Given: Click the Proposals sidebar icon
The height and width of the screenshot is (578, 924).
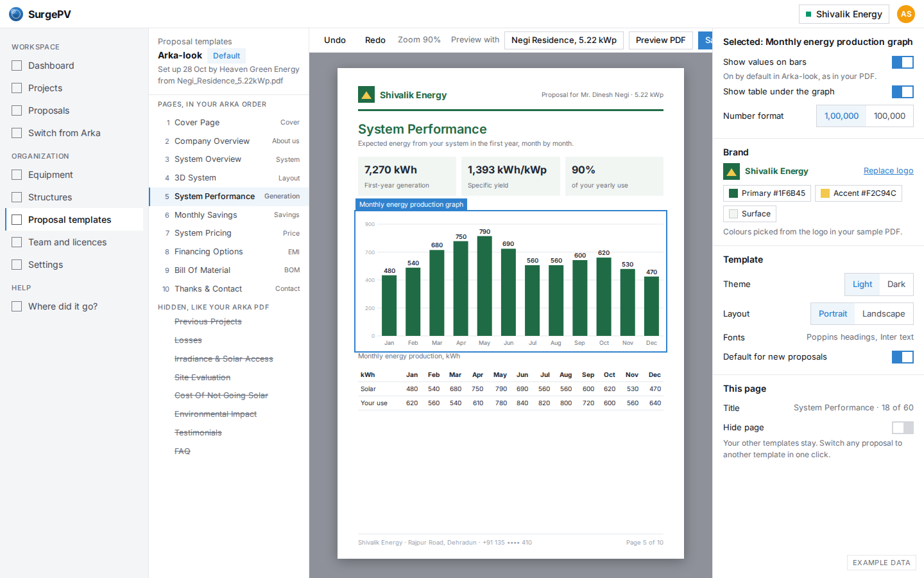Looking at the screenshot, I should 17,110.
